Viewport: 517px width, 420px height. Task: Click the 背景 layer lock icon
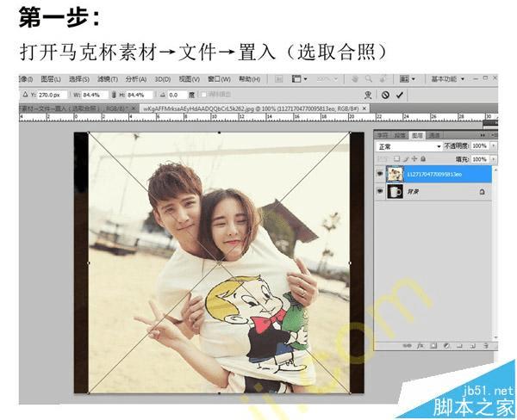(x=482, y=191)
